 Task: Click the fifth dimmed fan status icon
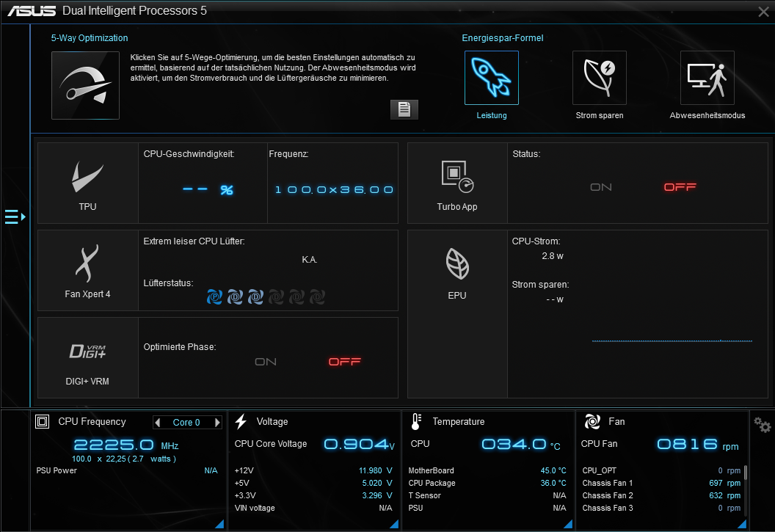pyautogui.click(x=296, y=297)
